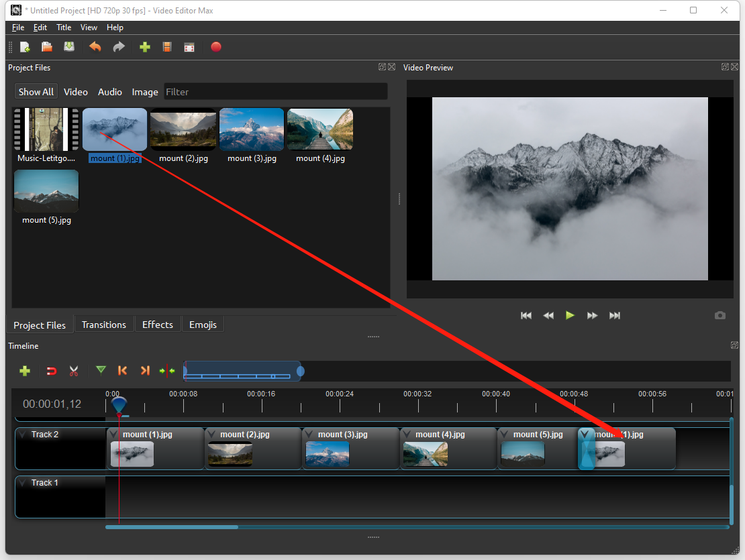This screenshot has height=560, width=745.
Task: Redo the last undone action
Action: pos(119,46)
